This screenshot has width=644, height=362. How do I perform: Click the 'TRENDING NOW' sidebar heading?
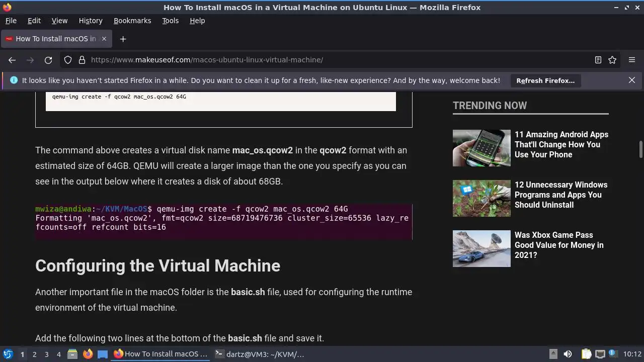click(x=490, y=106)
